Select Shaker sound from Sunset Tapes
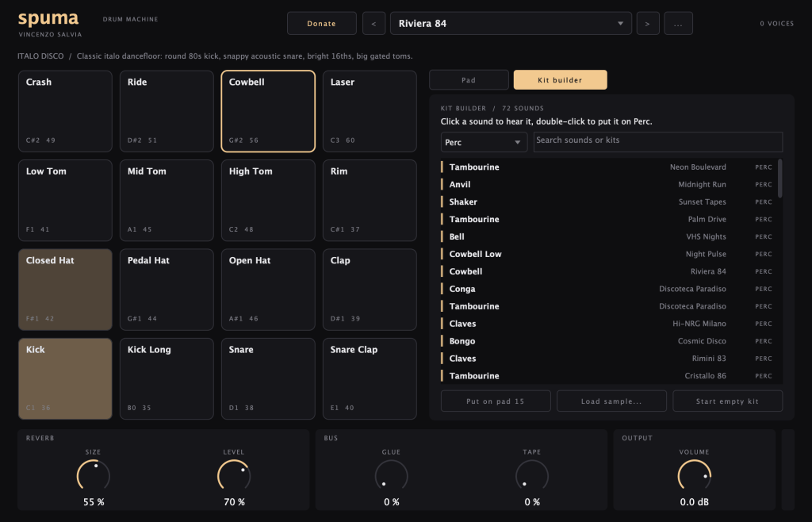Image resolution: width=812 pixels, height=522 pixels. point(608,202)
